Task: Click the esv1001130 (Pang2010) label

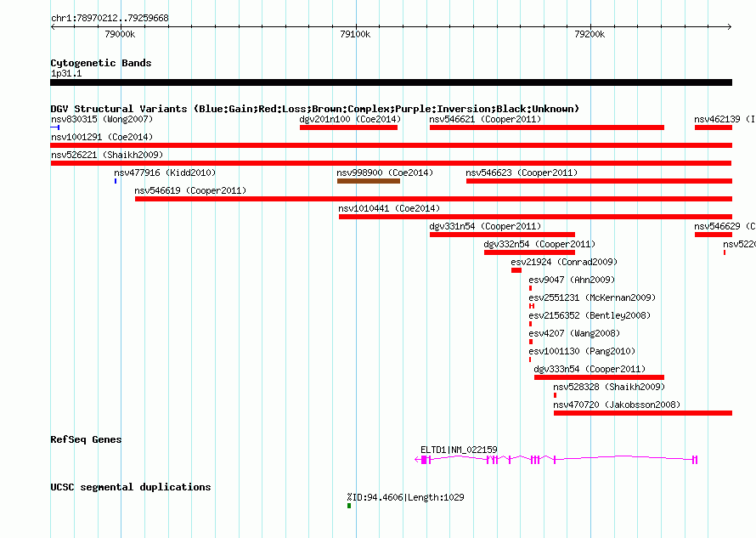Action: click(x=582, y=351)
